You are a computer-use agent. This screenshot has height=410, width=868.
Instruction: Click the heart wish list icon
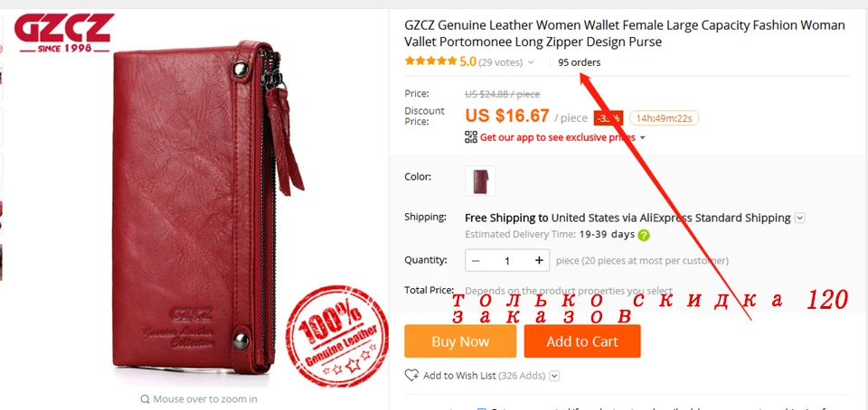pos(412,376)
